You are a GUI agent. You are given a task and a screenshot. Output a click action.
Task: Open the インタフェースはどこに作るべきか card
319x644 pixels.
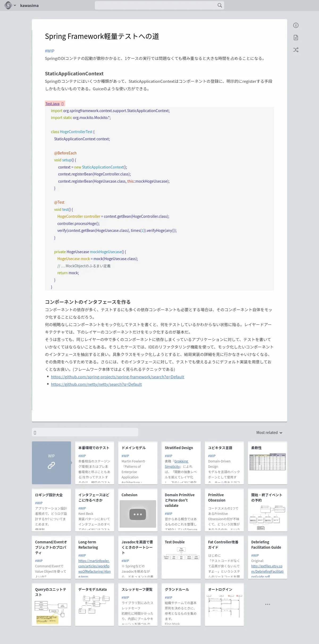click(94, 510)
